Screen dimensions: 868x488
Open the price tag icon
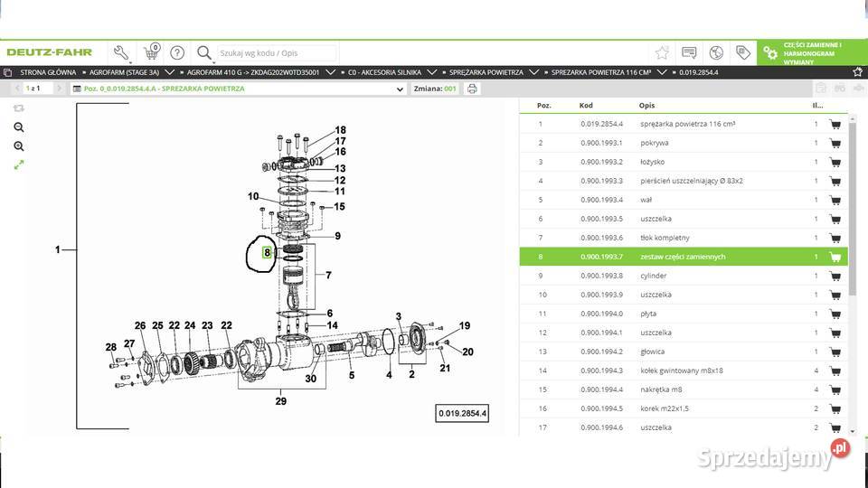click(x=742, y=52)
